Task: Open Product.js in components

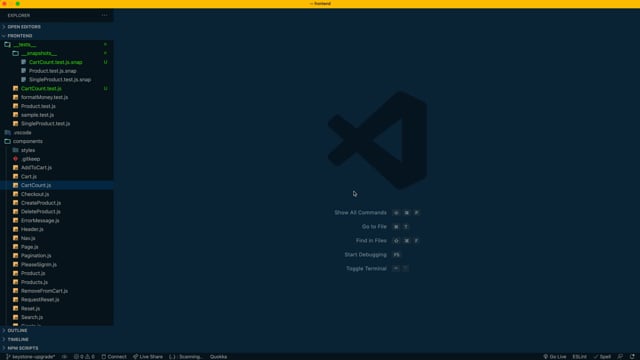Action: tap(57, 273)
